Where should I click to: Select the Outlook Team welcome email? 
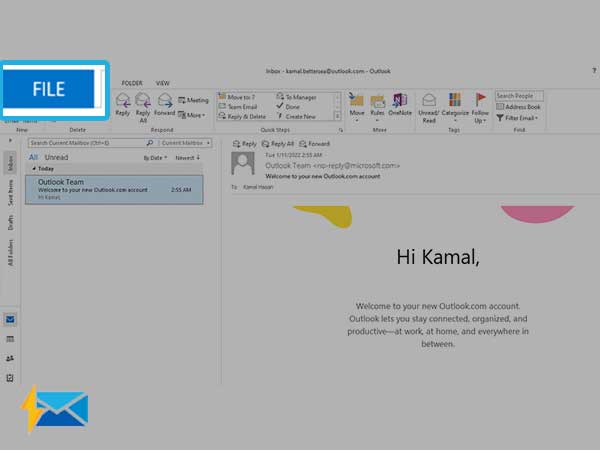pos(114,189)
